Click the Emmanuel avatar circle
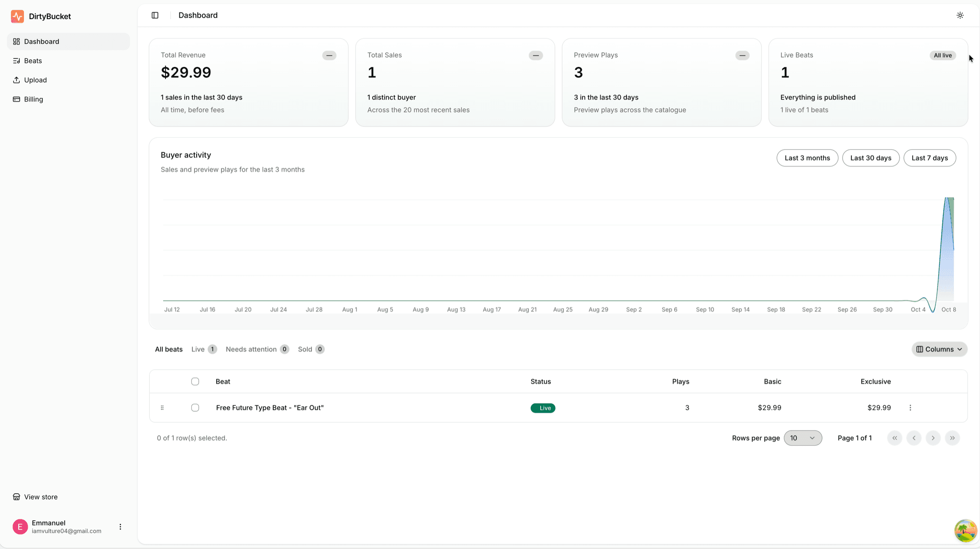 click(20, 527)
